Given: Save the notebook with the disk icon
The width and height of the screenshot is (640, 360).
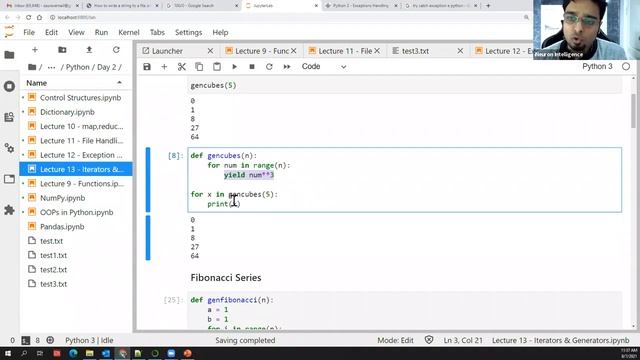Looking at the screenshot, I should pos(147,67).
